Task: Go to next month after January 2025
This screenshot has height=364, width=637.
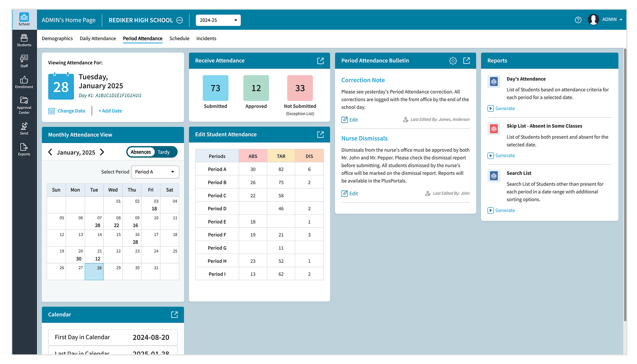Action: pos(102,152)
